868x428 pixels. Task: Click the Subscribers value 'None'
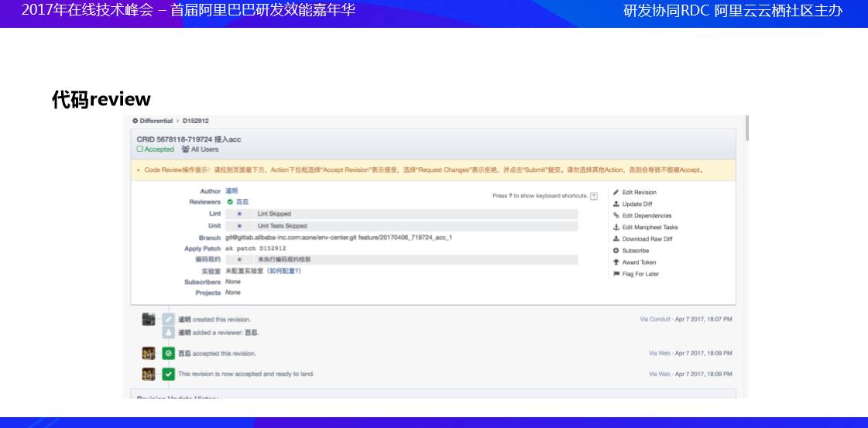coord(232,282)
